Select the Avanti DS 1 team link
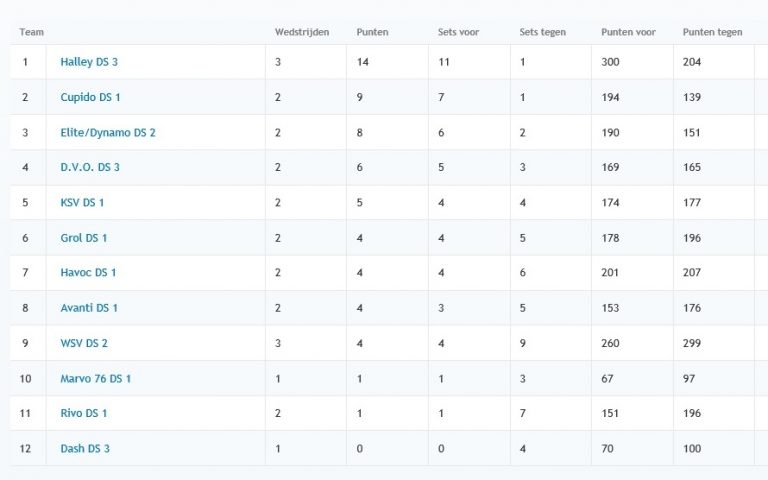 click(x=89, y=308)
